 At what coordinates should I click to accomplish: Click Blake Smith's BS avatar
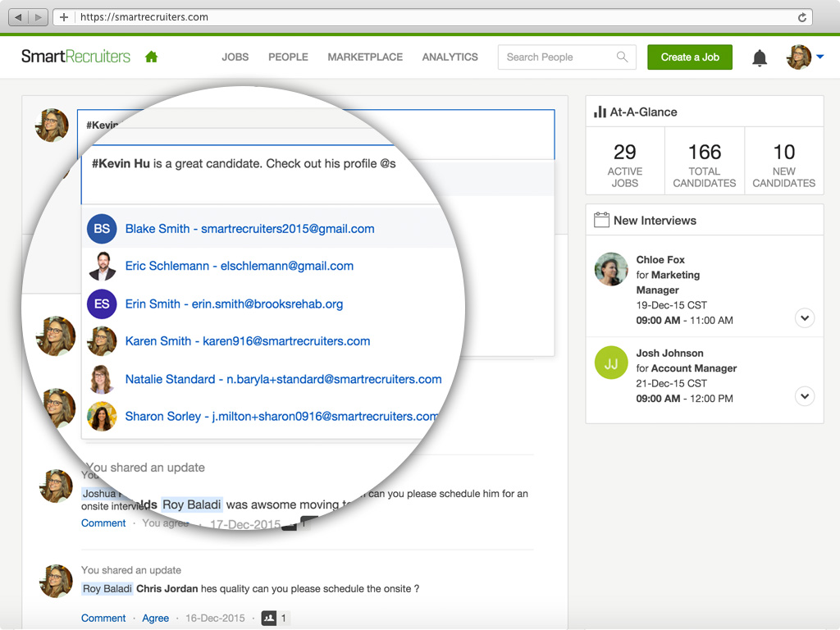[102, 229]
